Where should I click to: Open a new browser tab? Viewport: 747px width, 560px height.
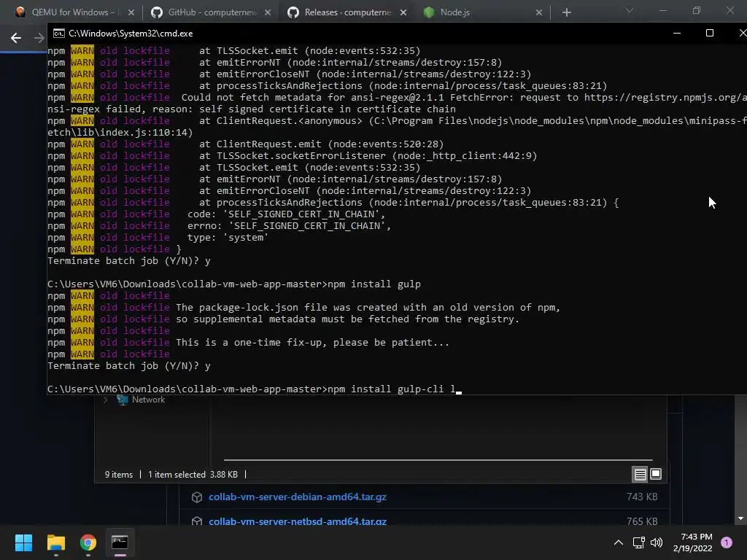566,12
